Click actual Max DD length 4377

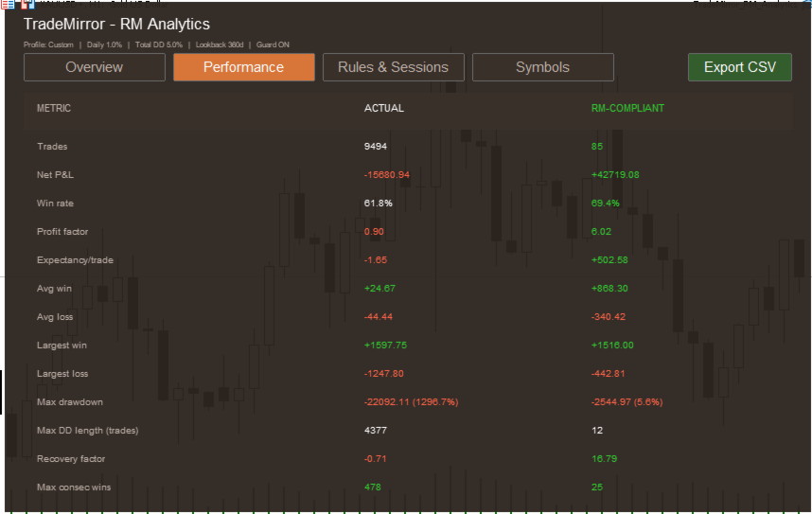(376, 431)
